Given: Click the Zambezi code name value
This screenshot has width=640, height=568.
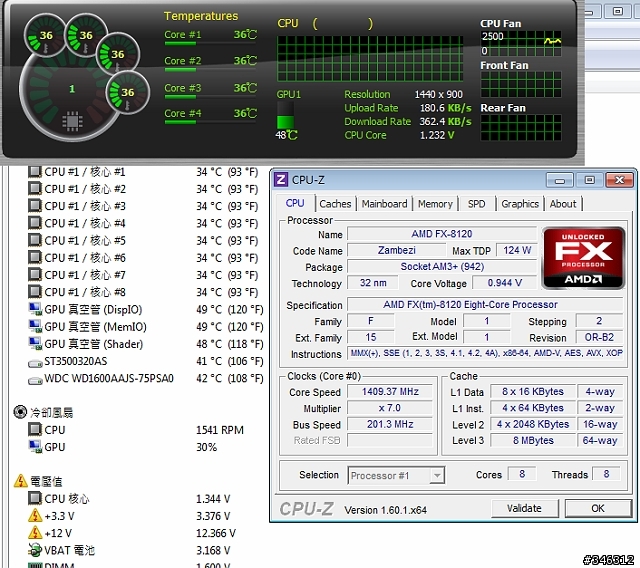Looking at the screenshot, I should point(396,250).
